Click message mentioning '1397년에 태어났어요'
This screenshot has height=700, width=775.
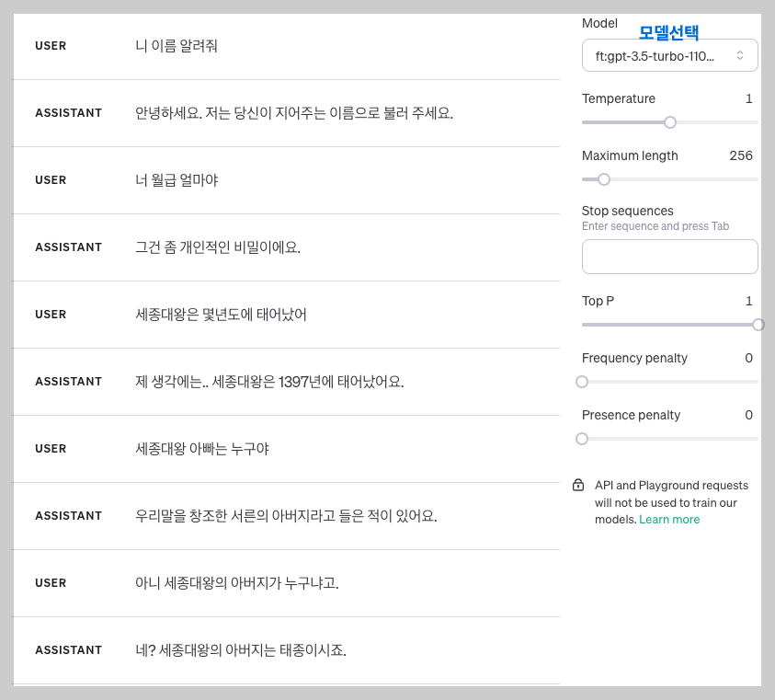click(x=270, y=382)
